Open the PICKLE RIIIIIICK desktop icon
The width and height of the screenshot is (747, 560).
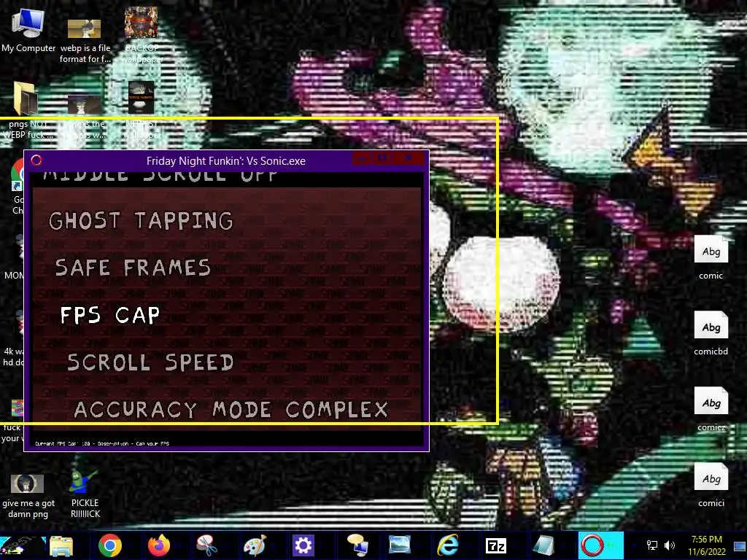tap(85, 494)
